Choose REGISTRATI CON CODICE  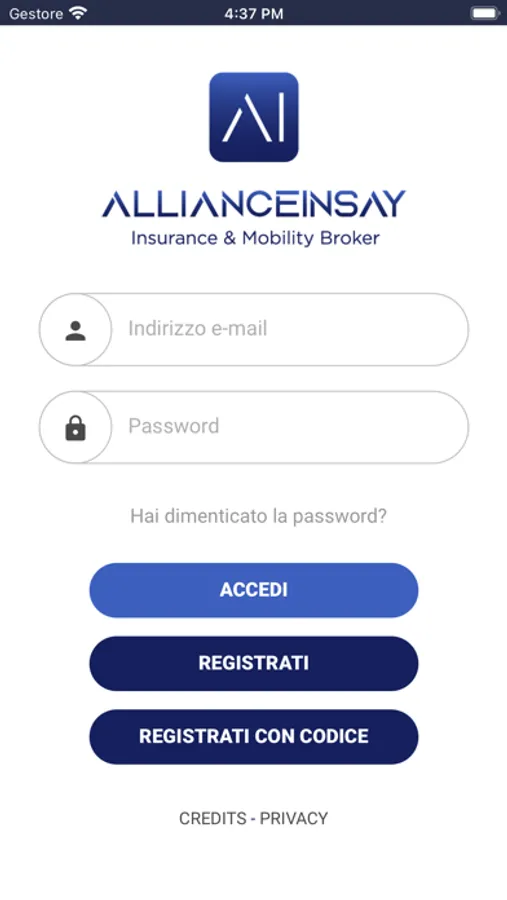[x=254, y=736]
